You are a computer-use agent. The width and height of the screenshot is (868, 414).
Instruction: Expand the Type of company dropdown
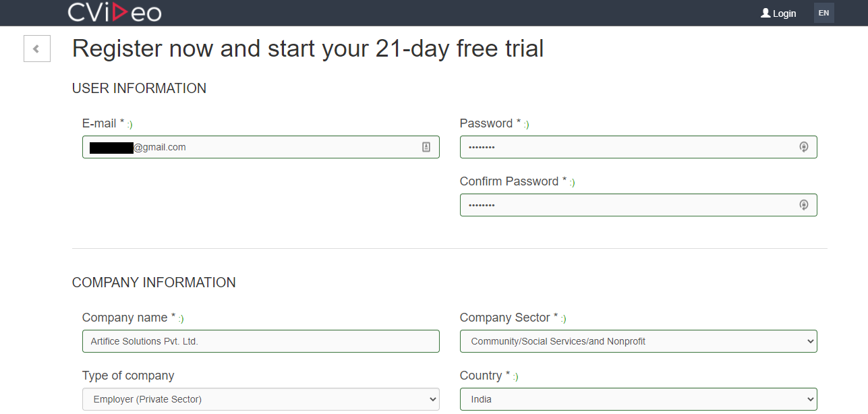260,399
